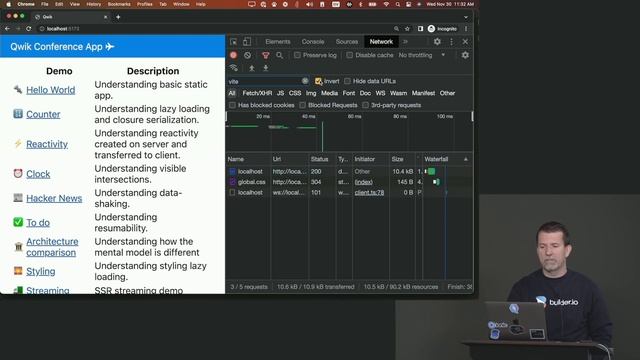Go back in browser history

click(7, 29)
